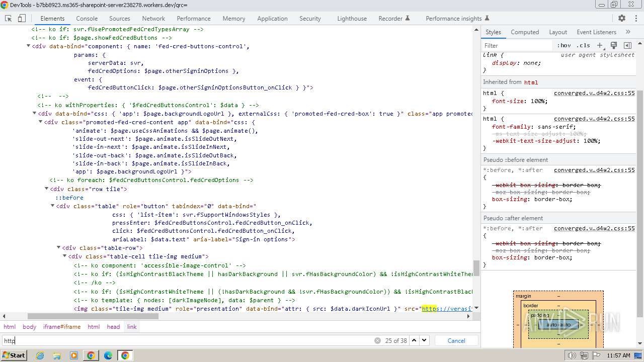Open the Event Listeners tab
The height and width of the screenshot is (362, 644).
click(596, 32)
